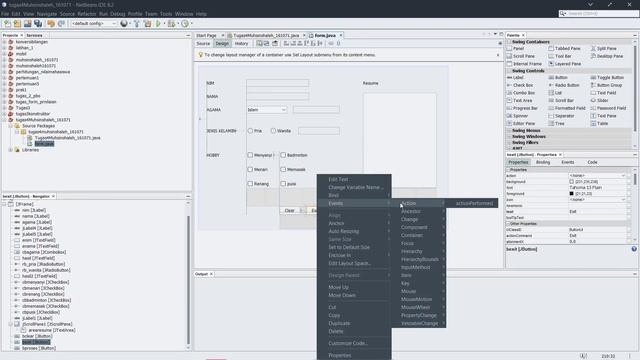Choose actionPerformed in Action submenu
Screen dimensions: 640x360
(x=474, y=203)
